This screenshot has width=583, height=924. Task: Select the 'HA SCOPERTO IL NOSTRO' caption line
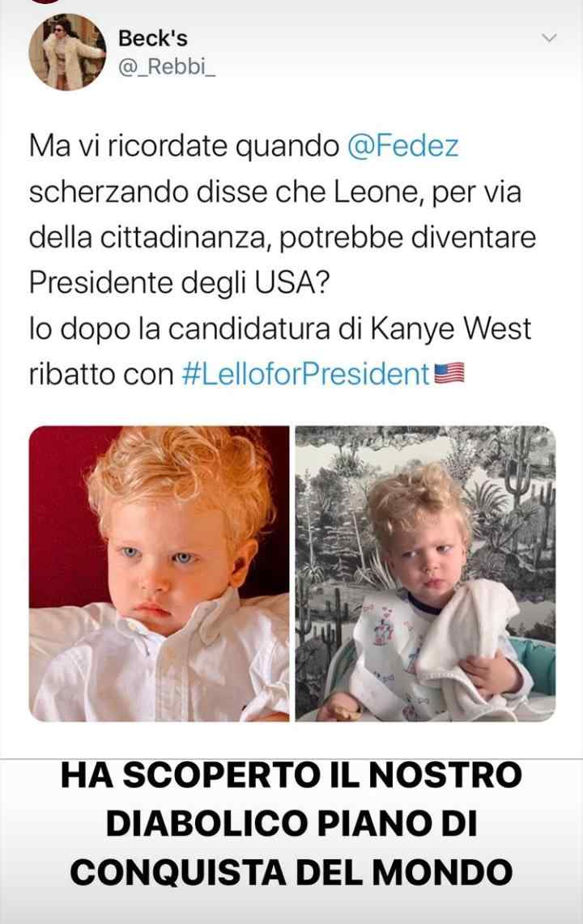point(291,775)
